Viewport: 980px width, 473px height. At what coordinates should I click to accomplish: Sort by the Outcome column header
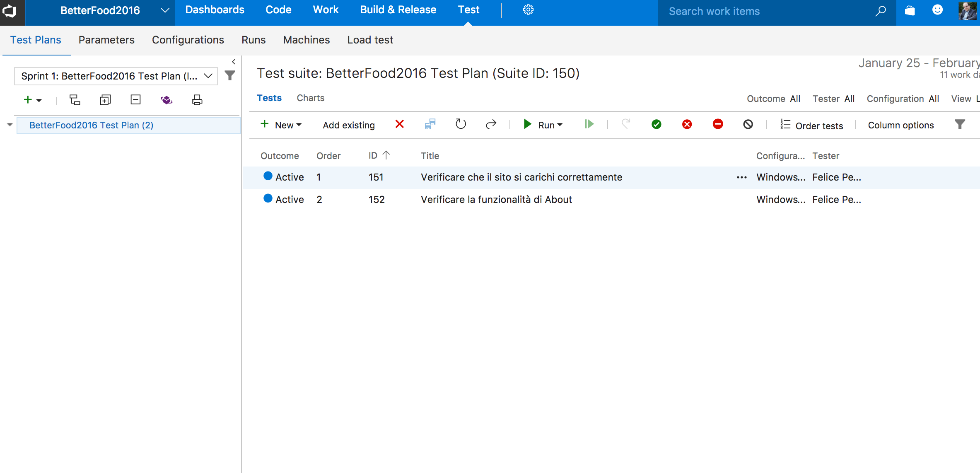(x=280, y=156)
